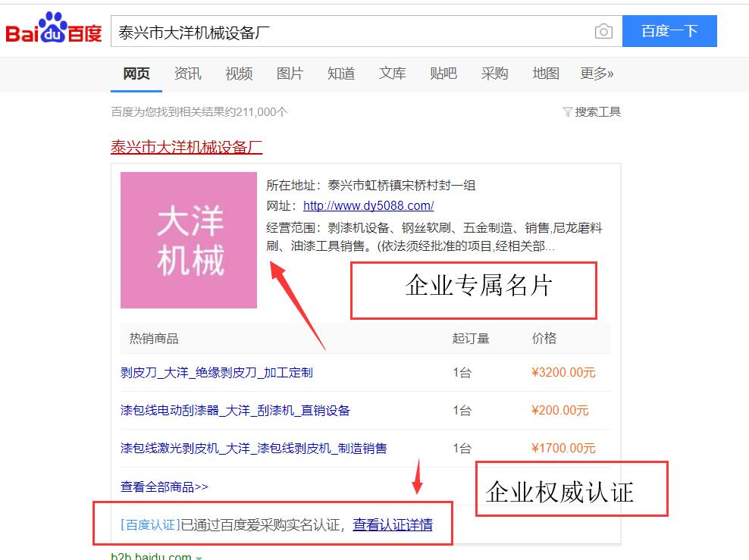
Task: Go to the 文库 tab
Action: pyautogui.click(x=392, y=74)
